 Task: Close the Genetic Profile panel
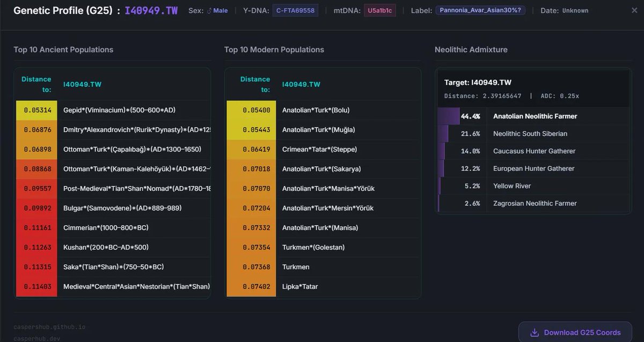[x=634, y=10]
